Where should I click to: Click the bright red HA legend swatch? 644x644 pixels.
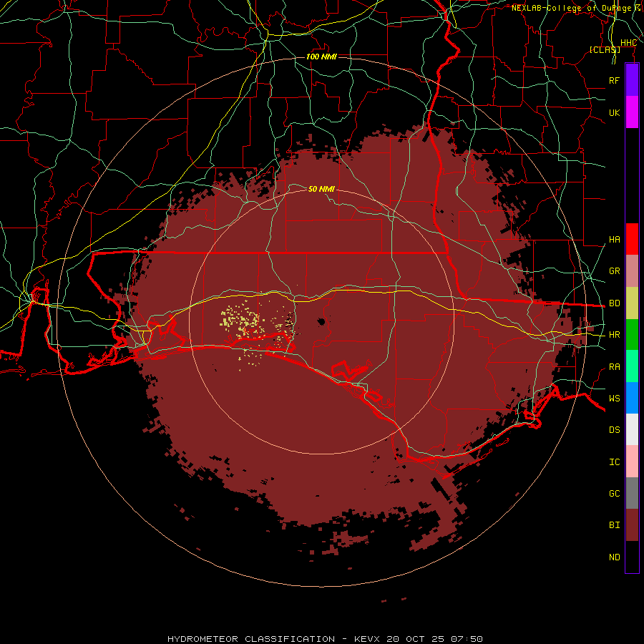(632, 239)
